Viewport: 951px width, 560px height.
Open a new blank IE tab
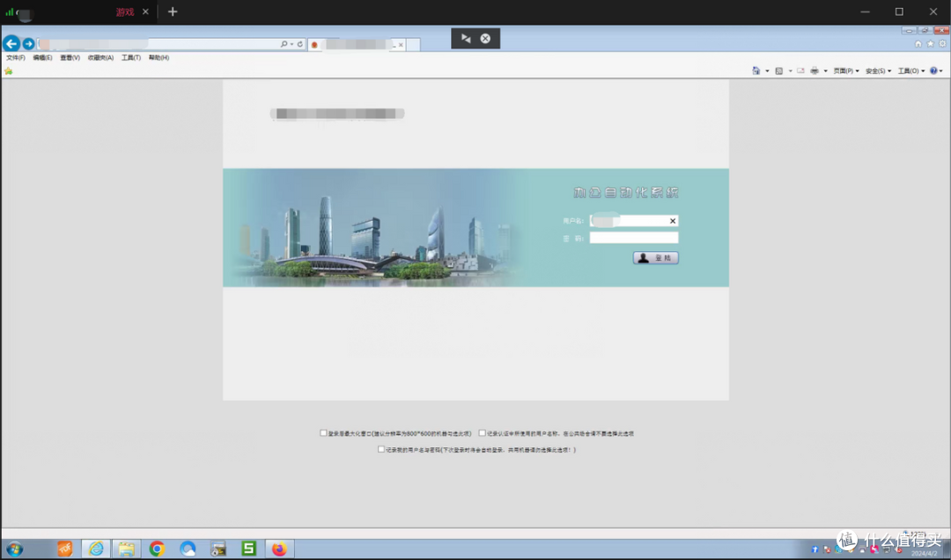(x=413, y=45)
